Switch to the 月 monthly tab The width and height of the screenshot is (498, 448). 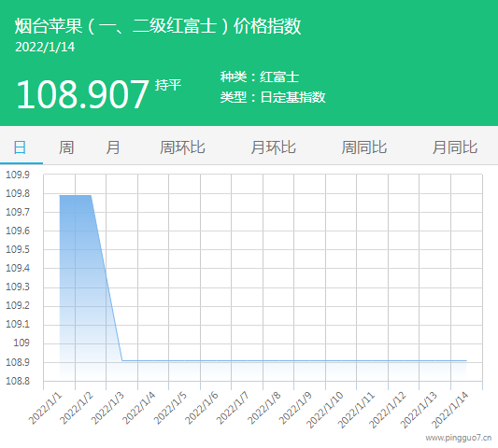point(113,147)
